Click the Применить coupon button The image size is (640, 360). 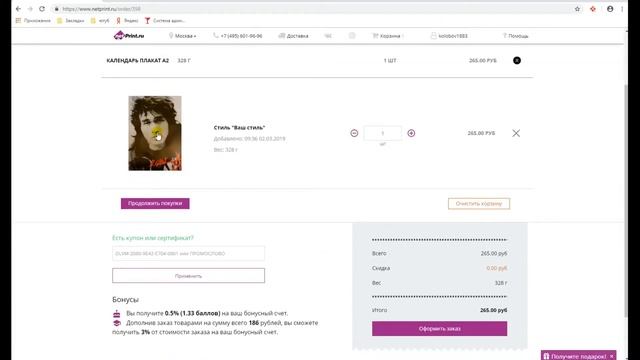[189, 276]
